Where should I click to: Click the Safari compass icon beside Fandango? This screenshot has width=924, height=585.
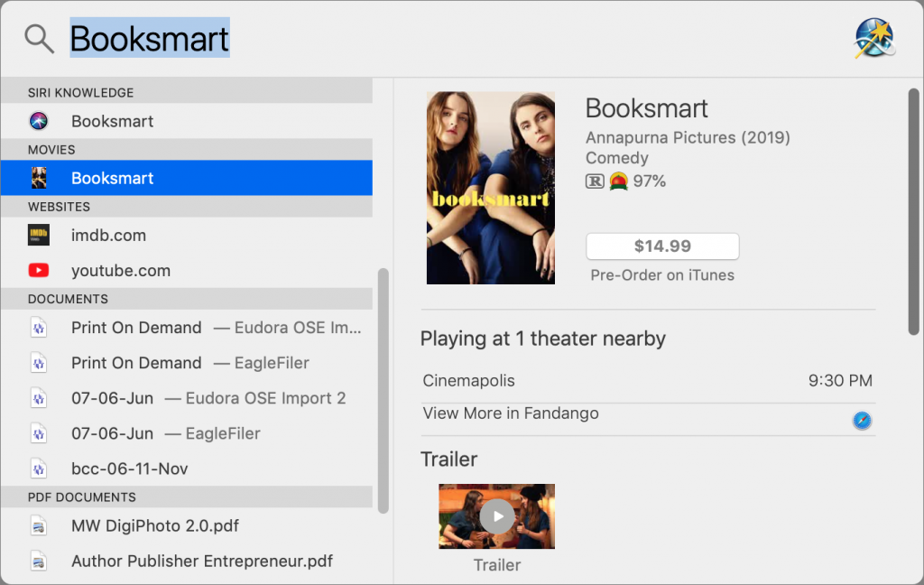pyautogui.click(x=862, y=421)
